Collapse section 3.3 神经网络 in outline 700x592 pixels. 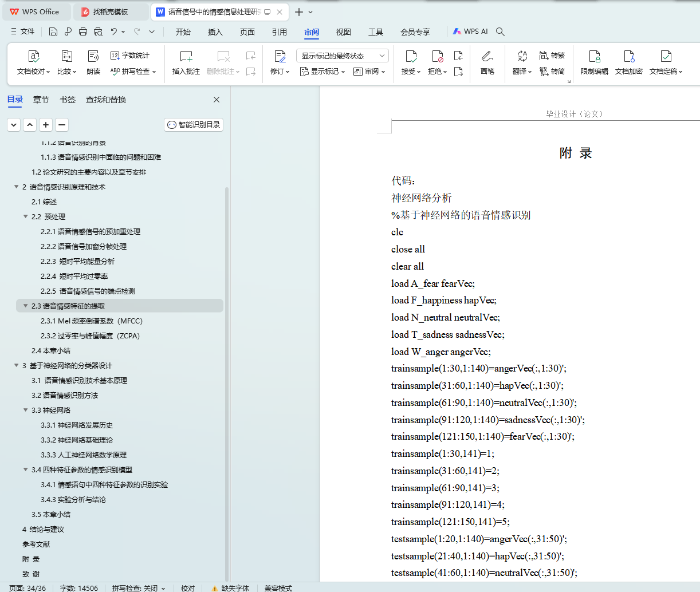25,410
